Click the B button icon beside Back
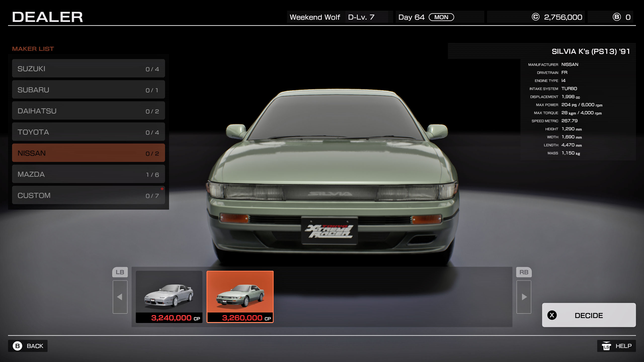The image size is (644, 362). 17,346
